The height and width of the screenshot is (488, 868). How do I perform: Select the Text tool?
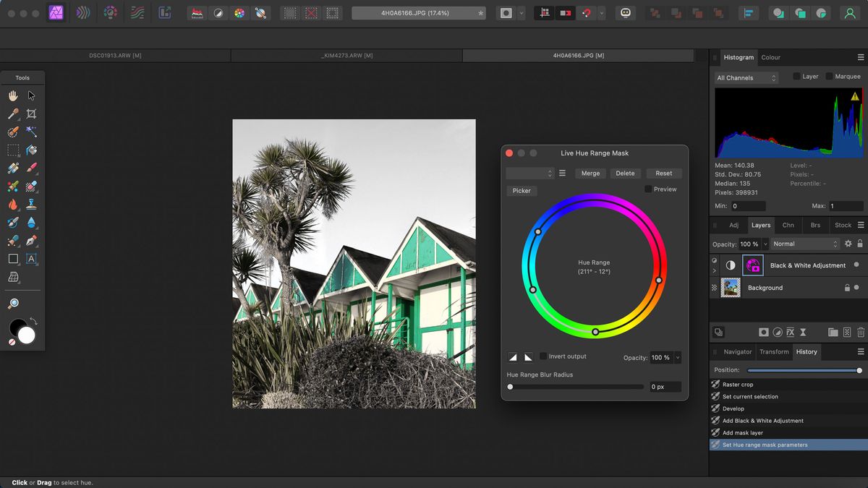(32, 259)
